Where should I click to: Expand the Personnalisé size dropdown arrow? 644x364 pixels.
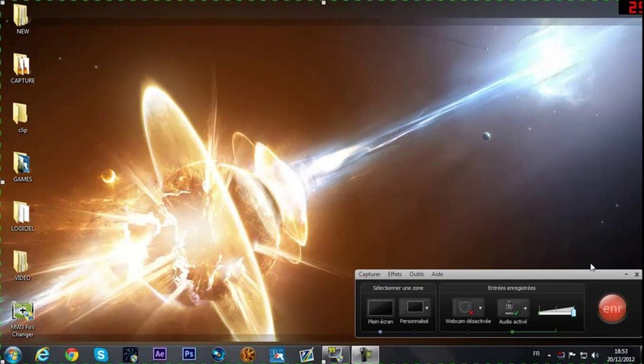[x=427, y=307]
